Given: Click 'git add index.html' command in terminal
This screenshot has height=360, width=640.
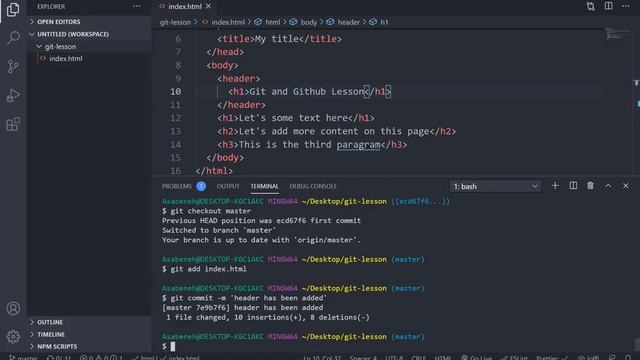Looking at the screenshot, I should coord(208,269).
